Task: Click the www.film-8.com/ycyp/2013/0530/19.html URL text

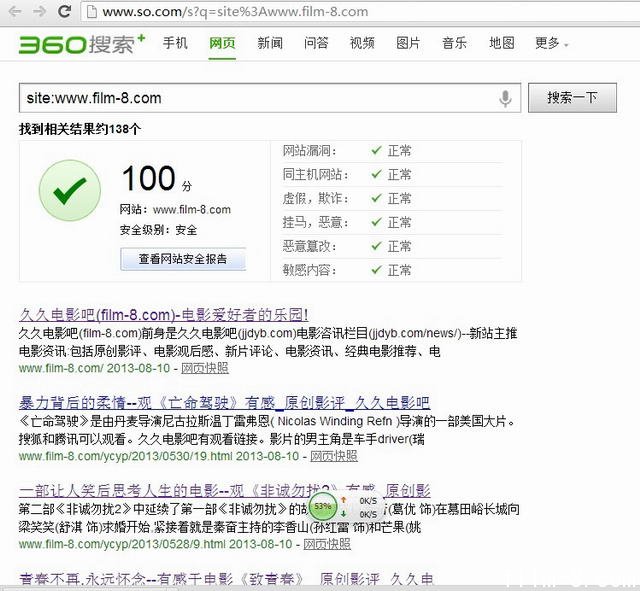Action: coord(125,456)
